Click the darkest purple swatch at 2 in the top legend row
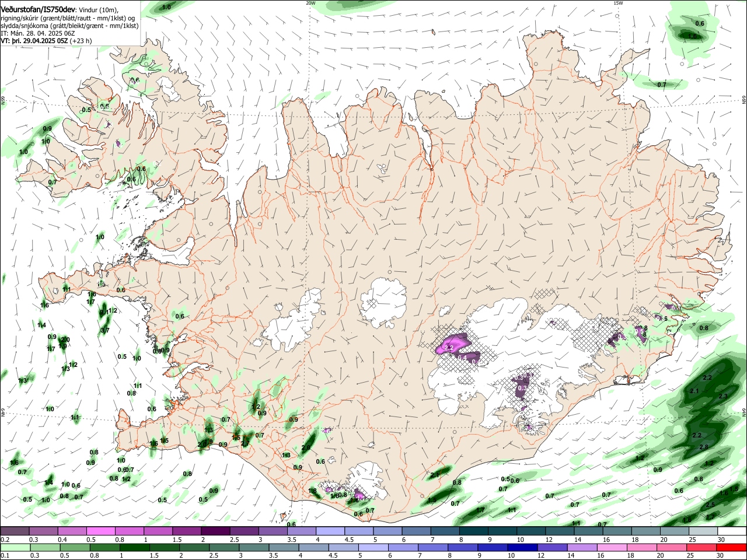The image size is (747, 560). pyautogui.click(x=215, y=531)
